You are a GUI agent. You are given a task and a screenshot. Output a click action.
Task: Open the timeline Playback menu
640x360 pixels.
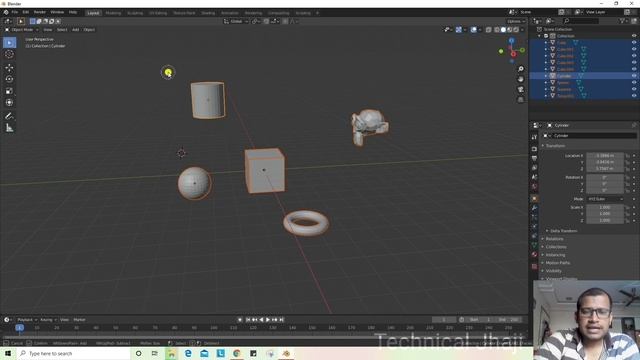coord(27,320)
